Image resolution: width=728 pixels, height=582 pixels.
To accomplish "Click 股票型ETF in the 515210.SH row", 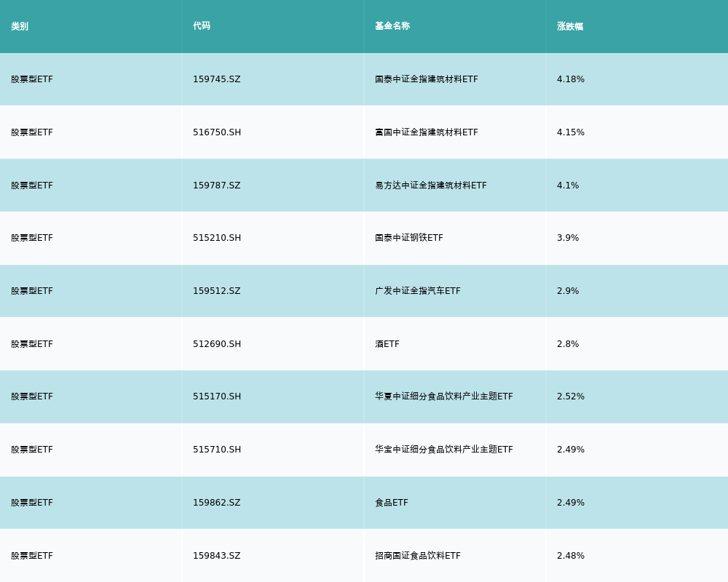I will (x=32, y=238).
